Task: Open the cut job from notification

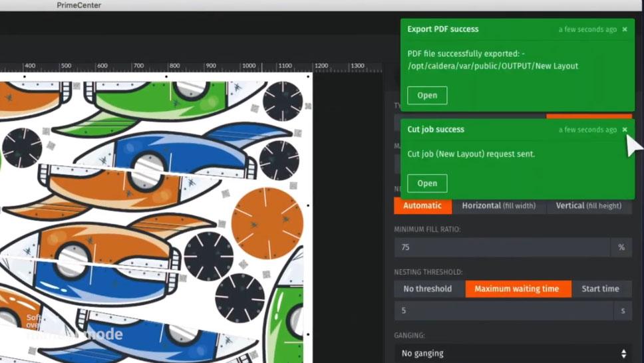Action: [x=427, y=183]
